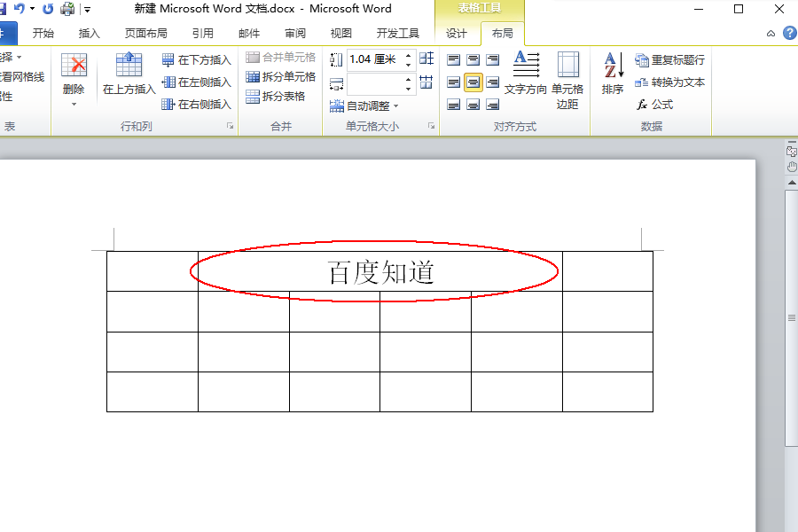This screenshot has height=532, width=798.
Task: Open the Rows & Columns (行和列) dialog launcher
Action: [x=231, y=126]
